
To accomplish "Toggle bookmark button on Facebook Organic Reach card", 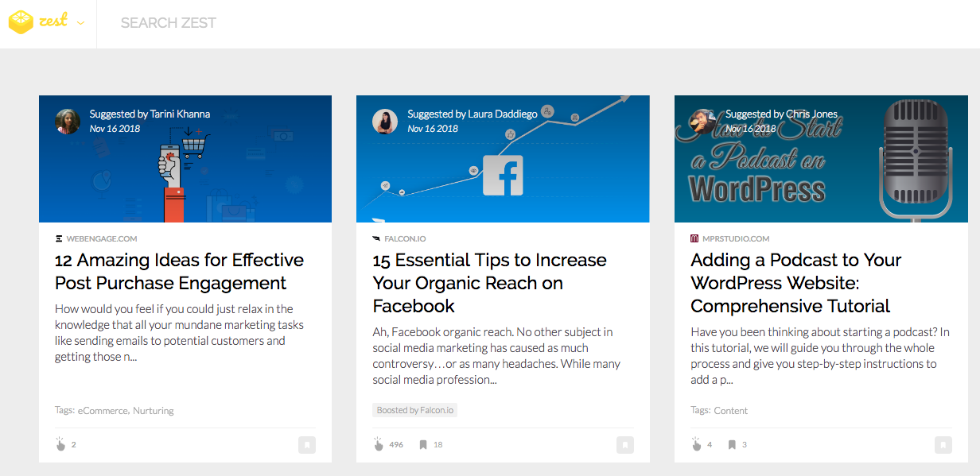I will coord(624,445).
